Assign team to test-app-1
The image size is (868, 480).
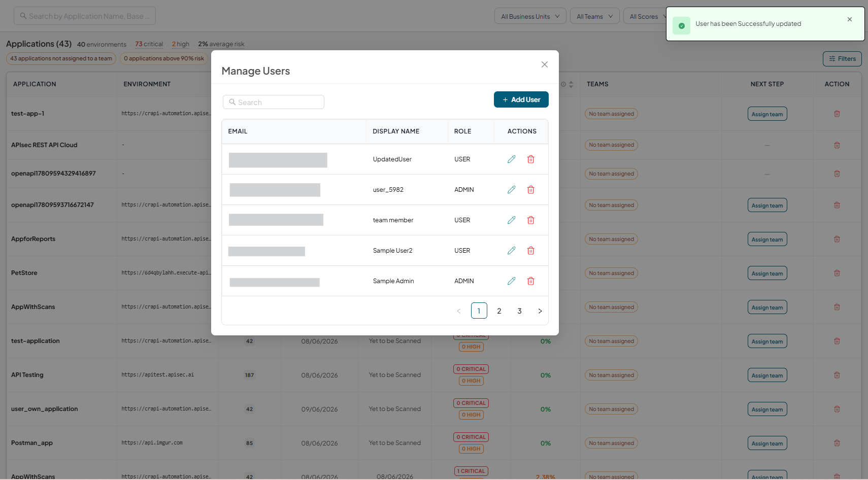click(767, 114)
